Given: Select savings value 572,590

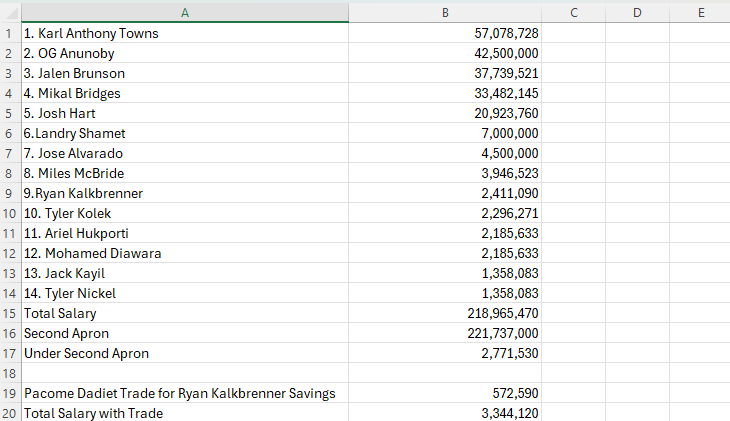Looking at the screenshot, I should (x=445, y=394).
